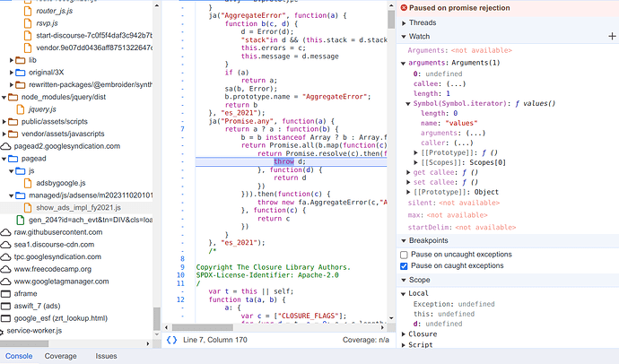Click the google_esf frame icon
Screen dimensions: 619x364
point(5,318)
